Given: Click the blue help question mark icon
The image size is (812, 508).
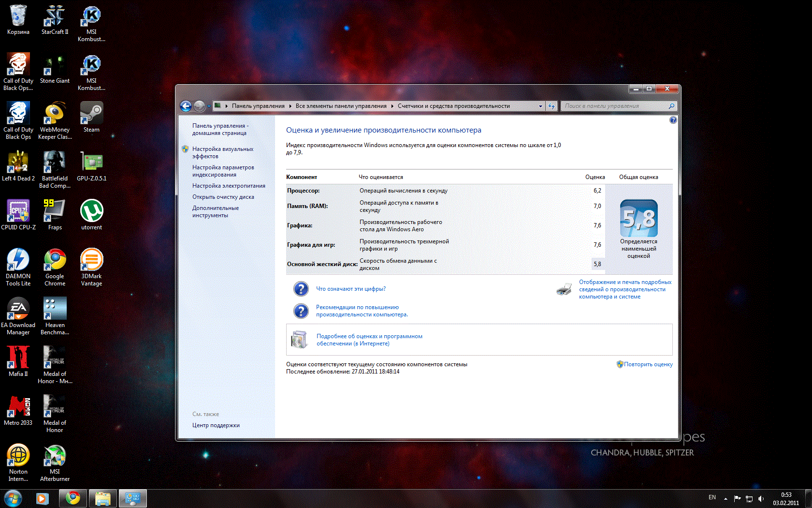Looking at the screenshot, I should 673,120.
